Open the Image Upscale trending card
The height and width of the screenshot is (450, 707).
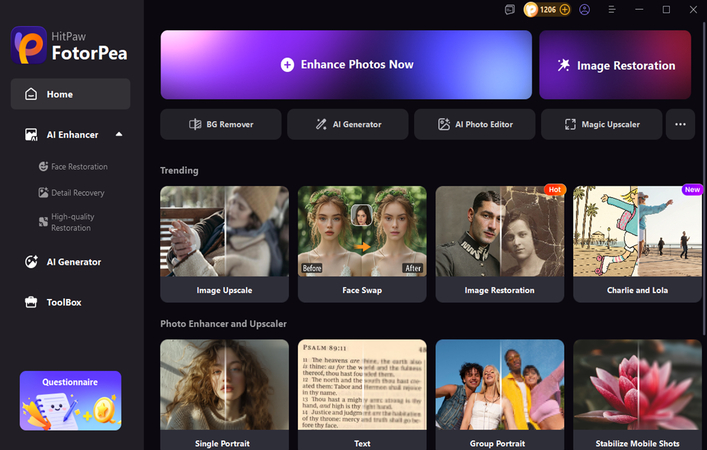coord(225,244)
